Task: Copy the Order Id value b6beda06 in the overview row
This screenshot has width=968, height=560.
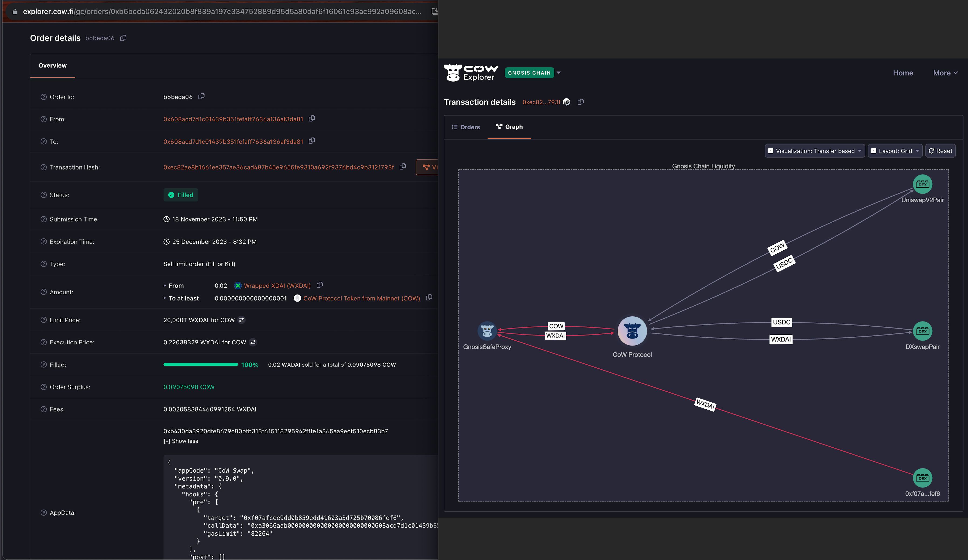Action: click(201, 96)
